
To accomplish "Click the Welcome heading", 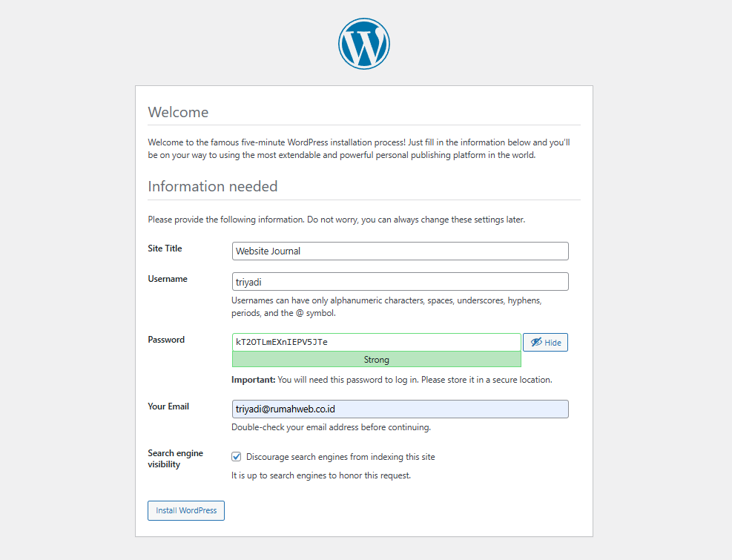I will 178,112.
